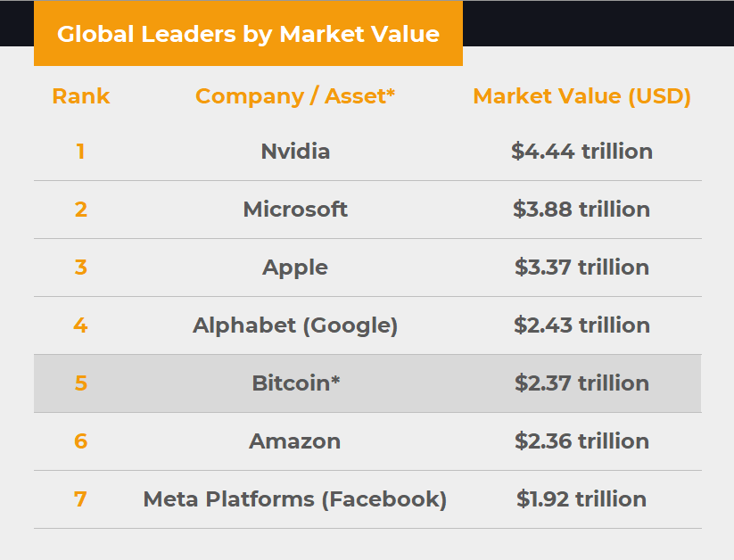734x560 pixels.
Task: Select the highlighted Bitcoin row name
Action: coord(295,383)
